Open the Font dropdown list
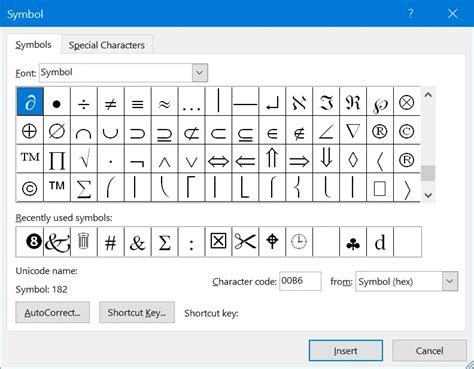Image resolution: width=474 pixels, height=369 pixels. coord(200,73)
